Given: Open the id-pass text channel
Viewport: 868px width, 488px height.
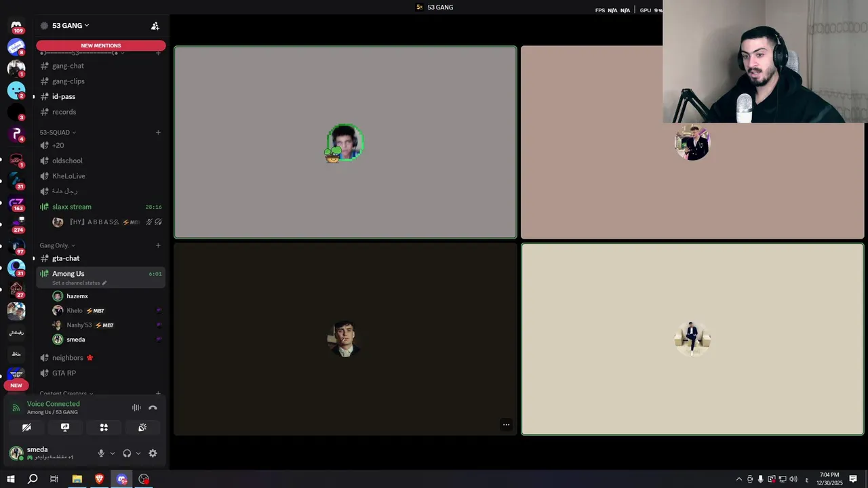Looking at the screenshot, I should pyautogui.click(x=101, y=96).
